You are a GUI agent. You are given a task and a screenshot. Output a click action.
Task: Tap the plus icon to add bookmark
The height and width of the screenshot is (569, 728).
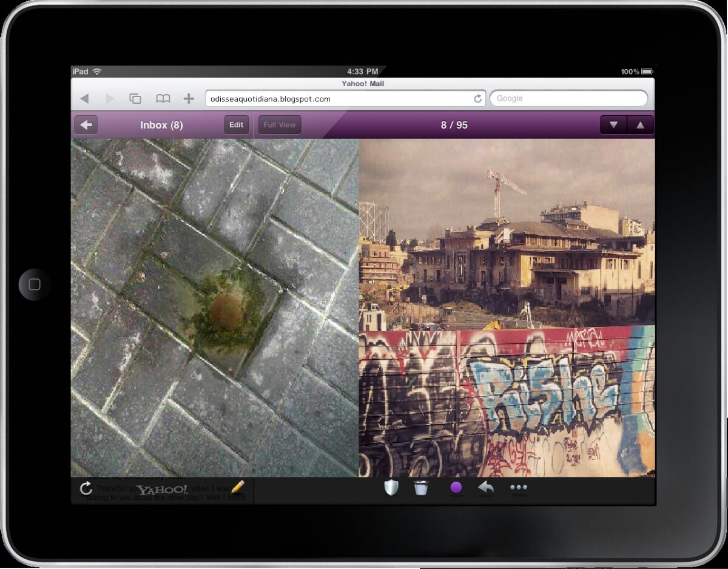point(189,98)
